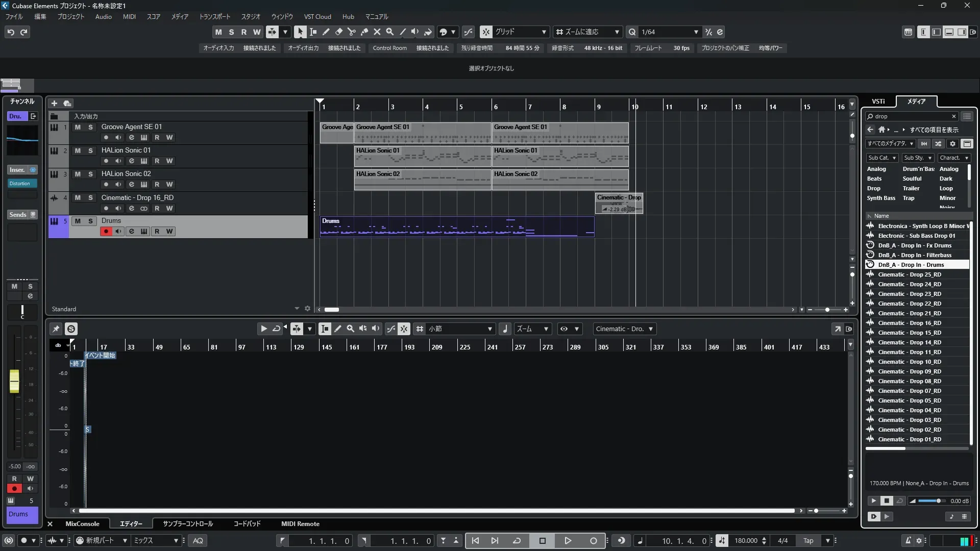Select the Glue tool
Screen dimensions: 980x551
tap(364, 32)
